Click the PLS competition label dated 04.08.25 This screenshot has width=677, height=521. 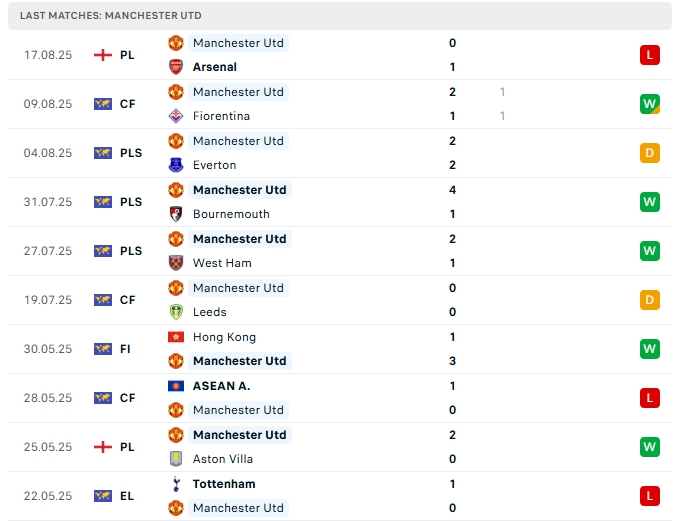coord(131,153)
